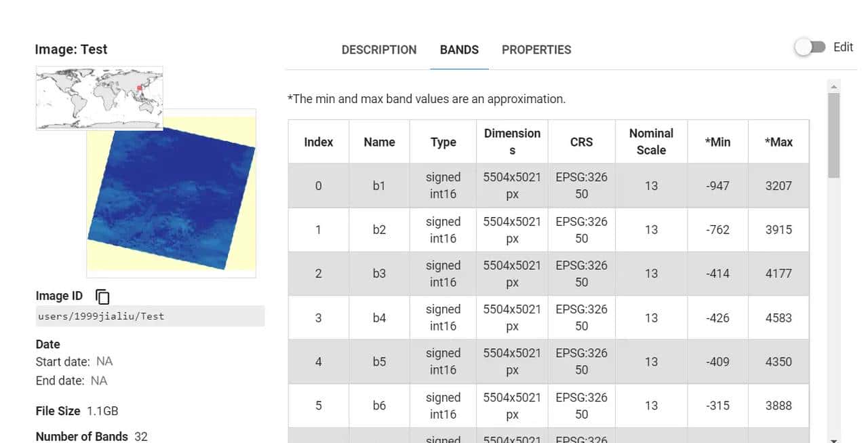
Task: Click the Index column header
Action: pos(318,142)
